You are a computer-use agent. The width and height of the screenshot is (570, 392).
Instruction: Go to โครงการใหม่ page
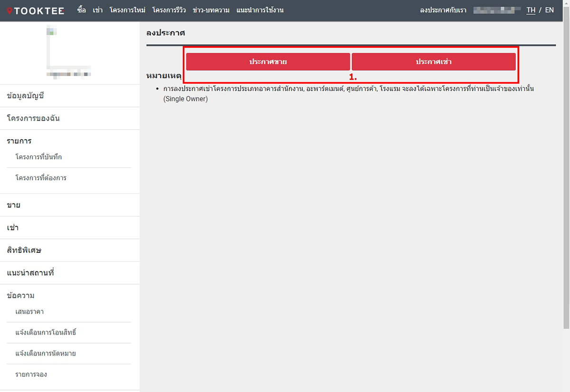[x=127, y=10]
